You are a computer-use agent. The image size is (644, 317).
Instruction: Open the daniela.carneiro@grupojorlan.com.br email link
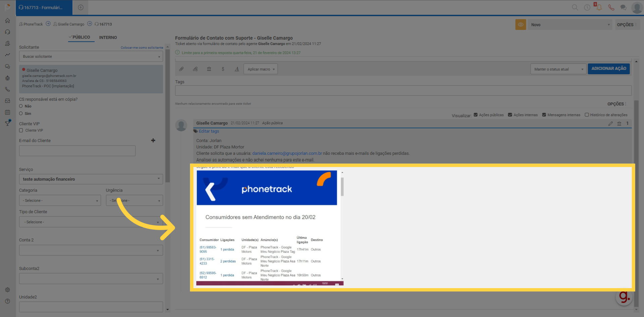287,153
